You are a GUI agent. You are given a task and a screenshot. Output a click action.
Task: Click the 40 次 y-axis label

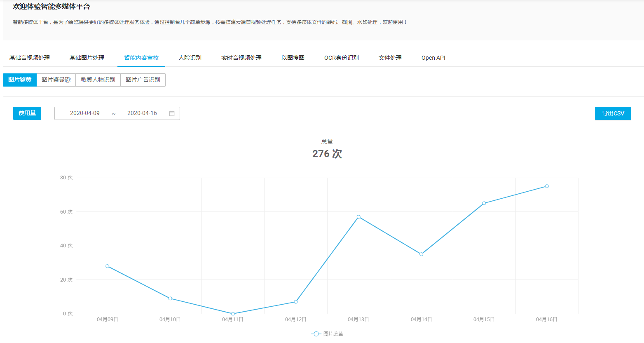[66, 246]
